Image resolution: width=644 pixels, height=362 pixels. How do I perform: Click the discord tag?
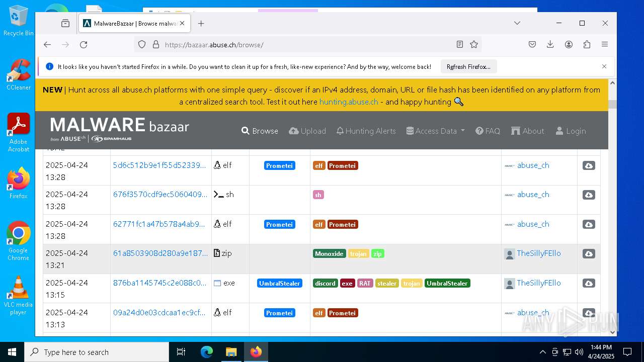click(x=325, y=283)
